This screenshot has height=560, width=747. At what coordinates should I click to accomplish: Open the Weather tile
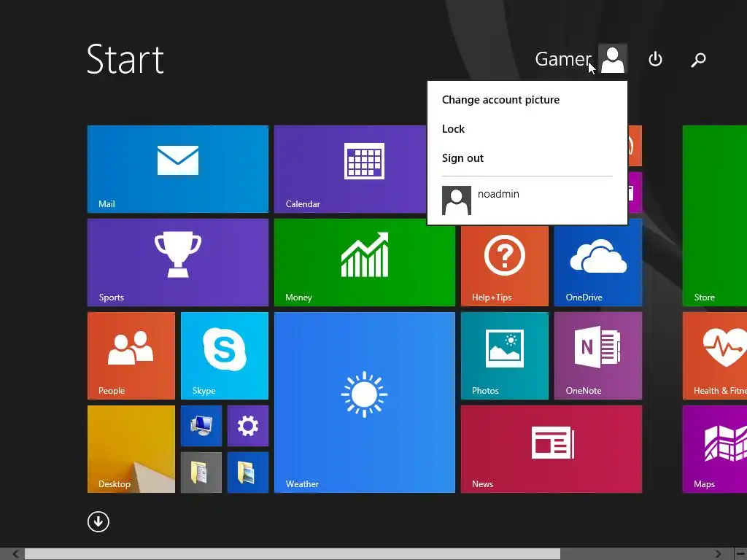point(365,402)
